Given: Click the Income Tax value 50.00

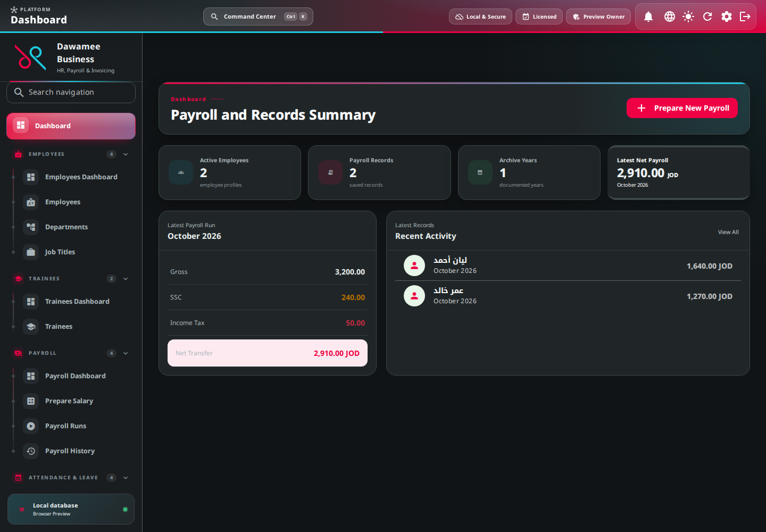Looking at the screenshot, I should click(355, 323).
